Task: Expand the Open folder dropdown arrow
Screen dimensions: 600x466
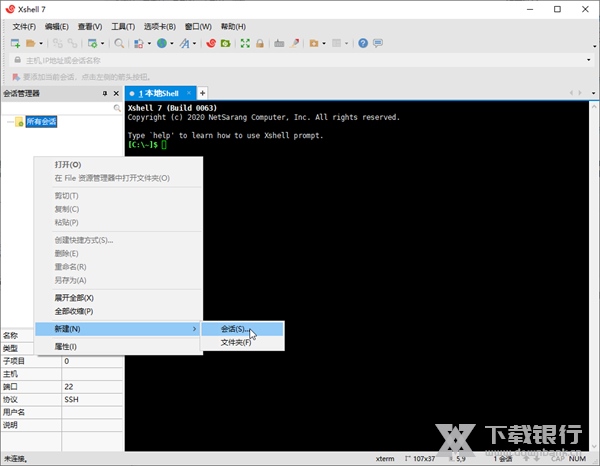Action: [x=41, y=44]
